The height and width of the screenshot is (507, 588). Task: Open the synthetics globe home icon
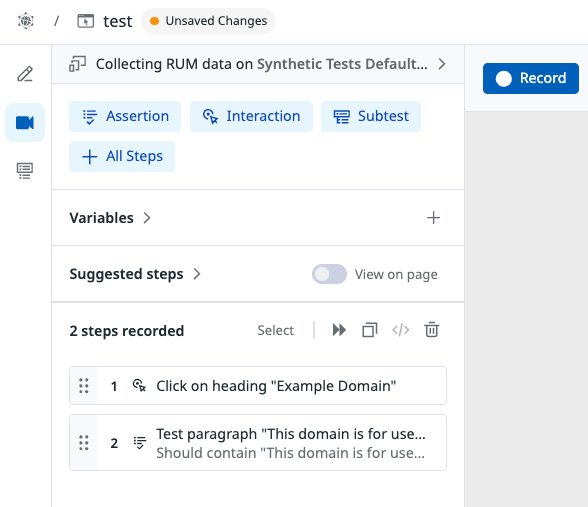tap(26, 21)
